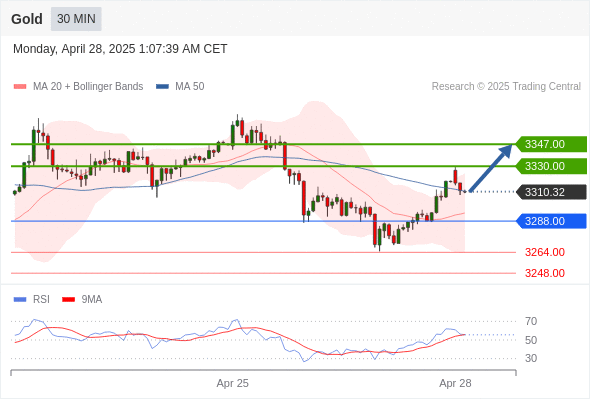590x400 pixels.
Task: Click the 3288.00 blue pivot tag
Action: [x=551, y=221]
